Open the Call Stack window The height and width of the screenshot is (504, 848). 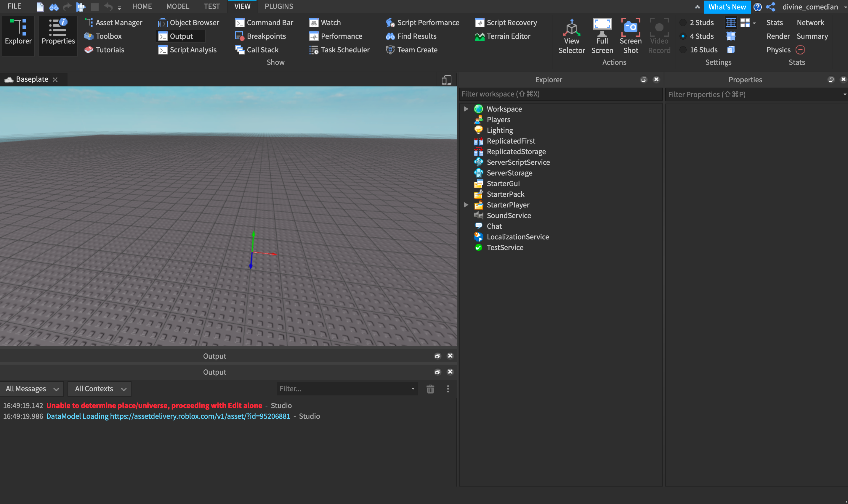(257, 50)
